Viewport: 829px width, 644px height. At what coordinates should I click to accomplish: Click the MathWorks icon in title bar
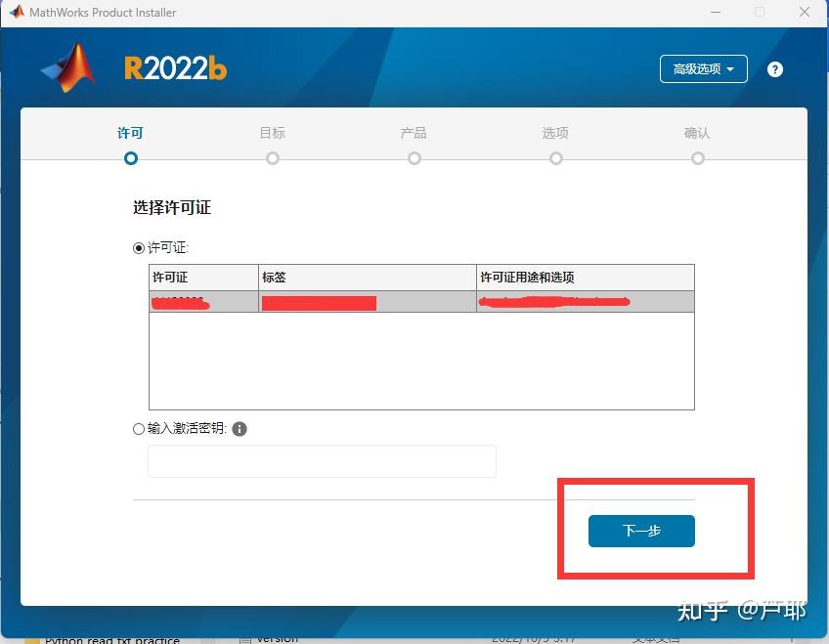[x=17, y=12]
